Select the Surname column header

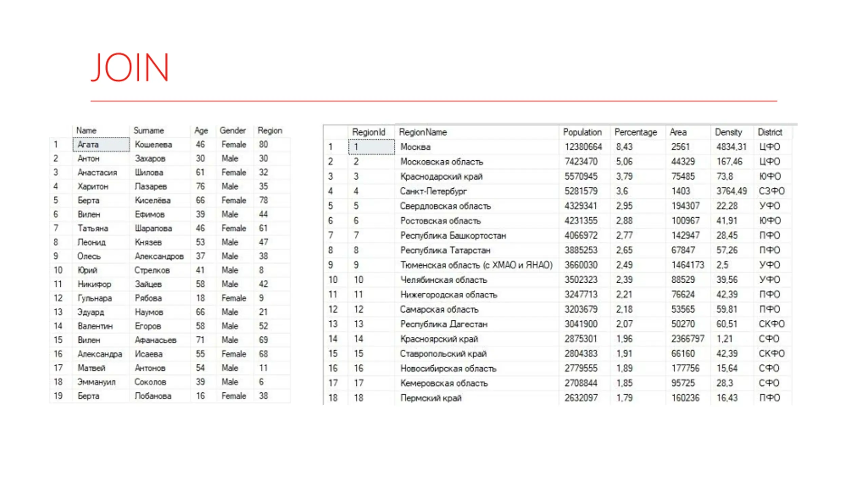click(x=149, y=130)
